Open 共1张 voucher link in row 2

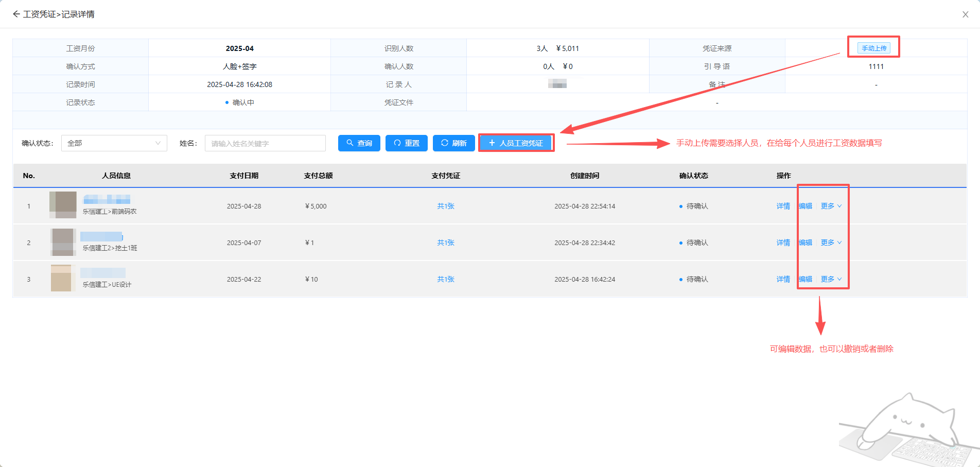[446, 243]
